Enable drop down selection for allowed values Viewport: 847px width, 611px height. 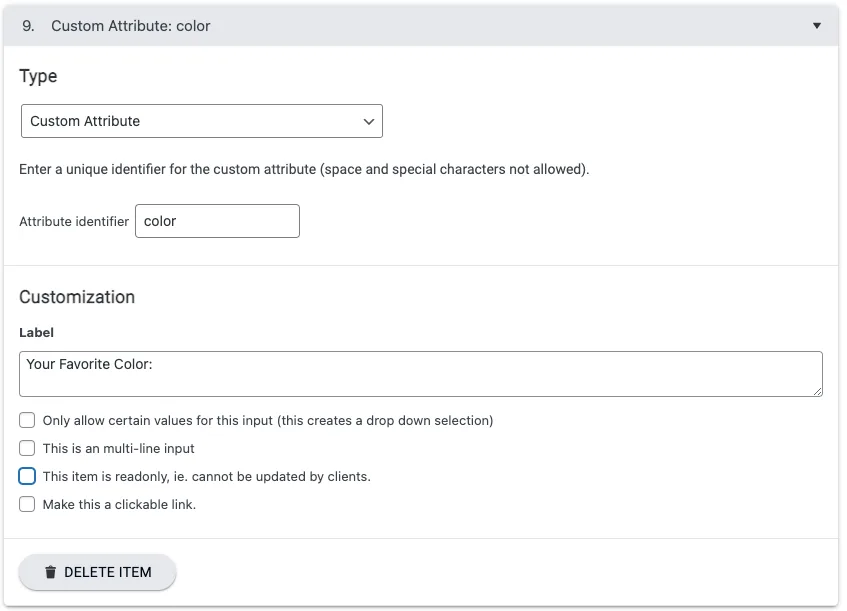27,420
